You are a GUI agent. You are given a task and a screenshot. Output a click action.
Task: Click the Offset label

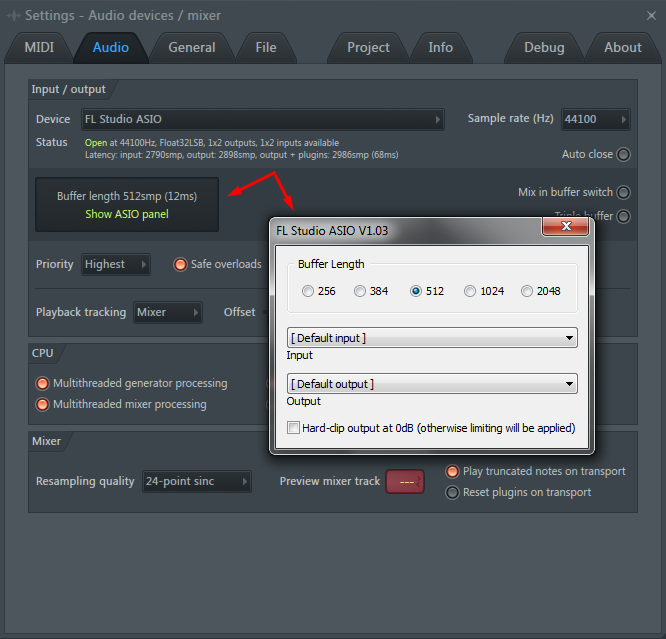[x=240, y=312]
